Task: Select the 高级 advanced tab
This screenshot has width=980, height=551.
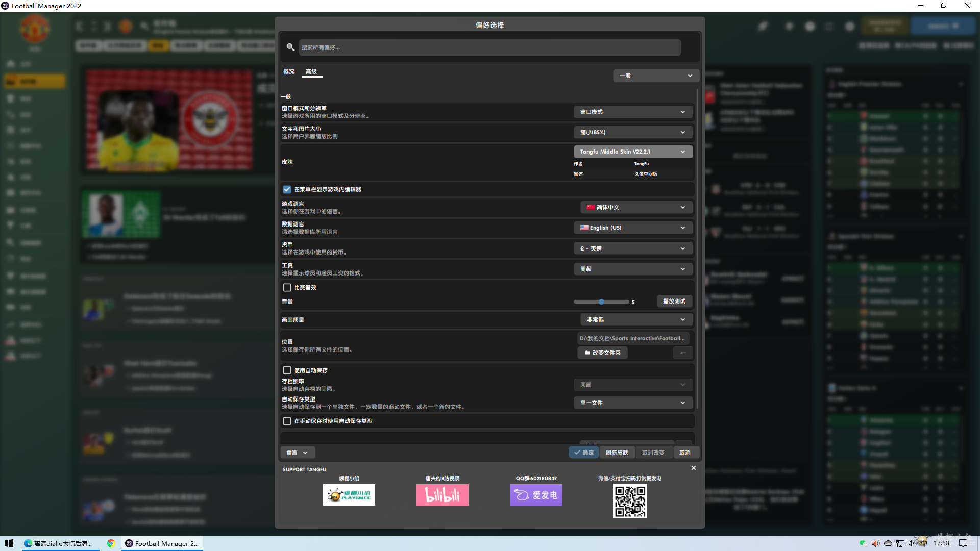Action: (x=311, y=71)
